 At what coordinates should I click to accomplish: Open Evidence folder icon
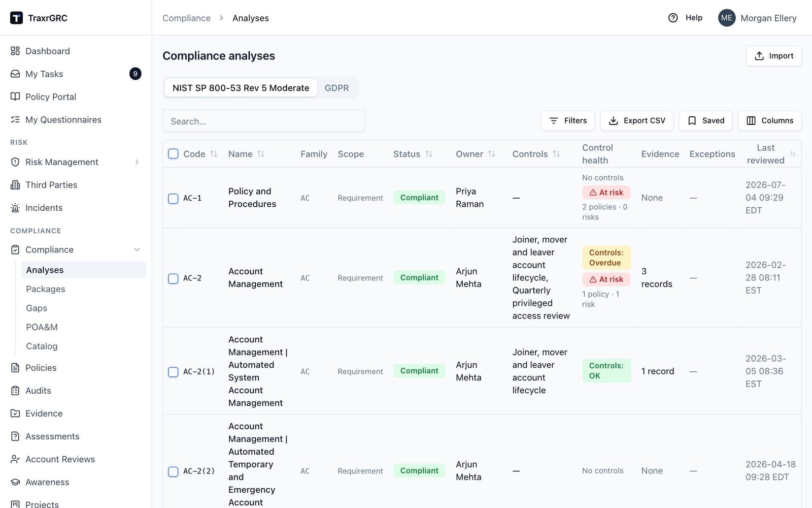point(15,414)
